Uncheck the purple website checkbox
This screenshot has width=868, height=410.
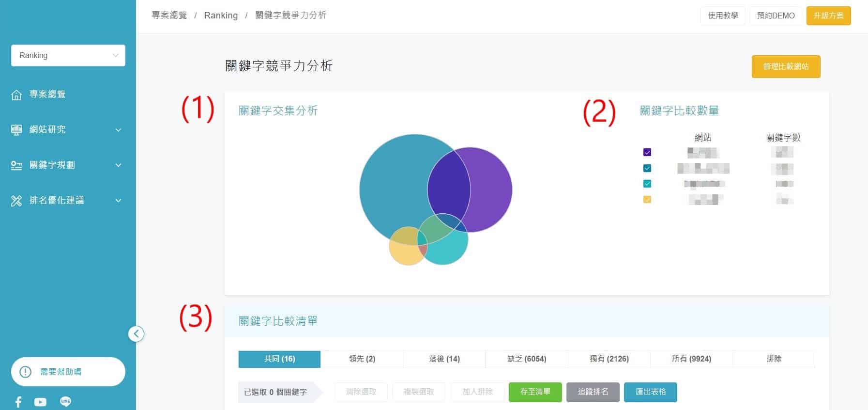pyautogui.click(x=647, y=152)
